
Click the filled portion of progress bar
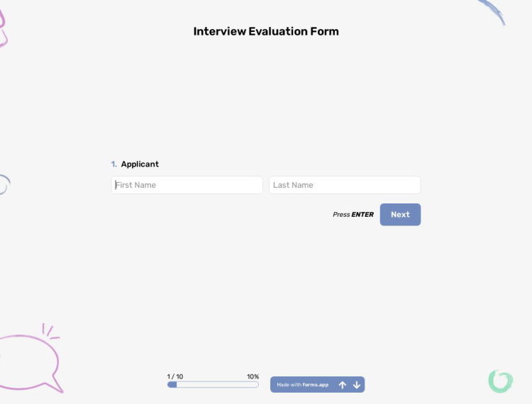tap(172, 385)
